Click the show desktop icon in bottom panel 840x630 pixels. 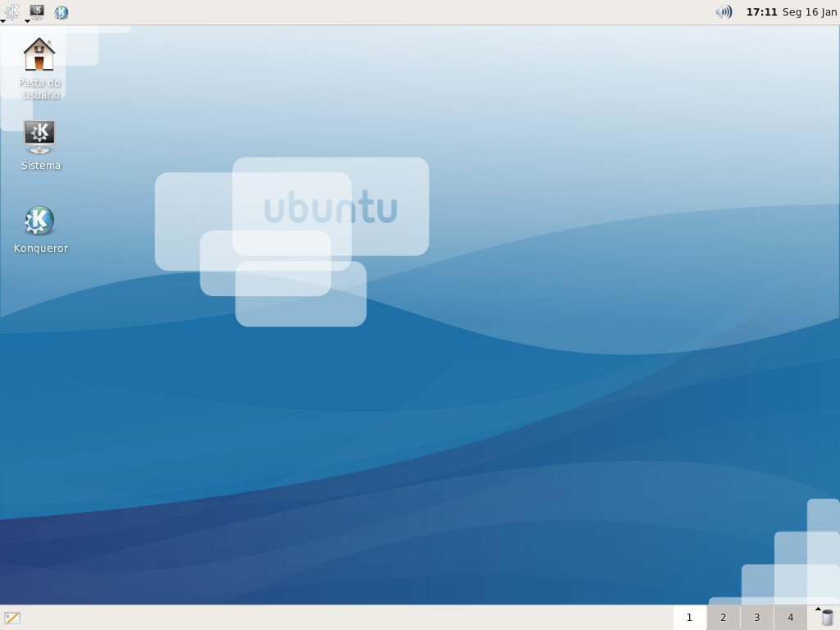(11, 618)
